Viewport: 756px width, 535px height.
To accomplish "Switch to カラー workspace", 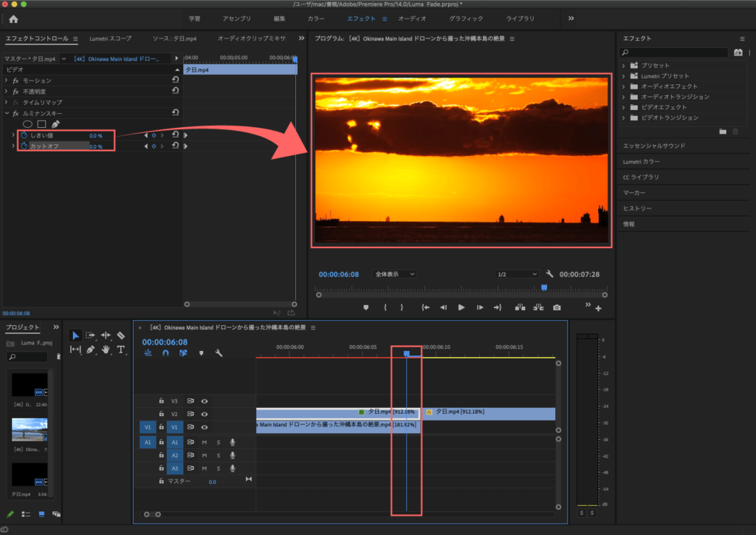I will click(316, 18).
